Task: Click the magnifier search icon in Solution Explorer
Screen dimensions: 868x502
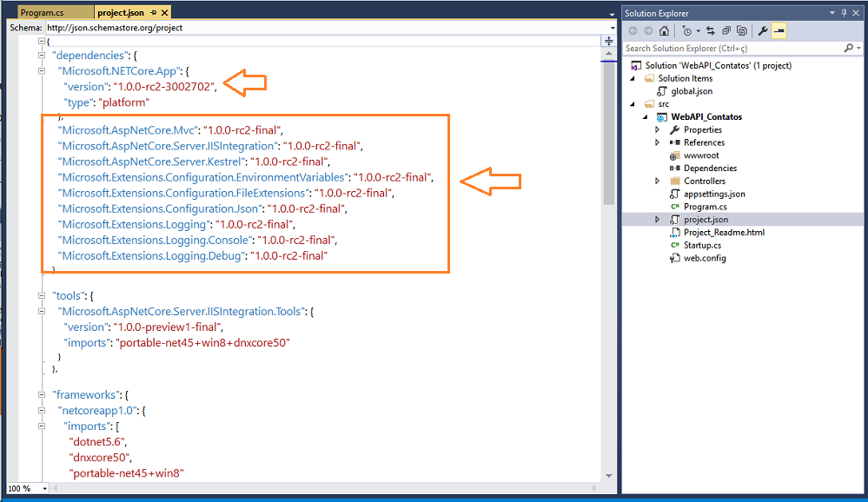Action: (848, 48)
